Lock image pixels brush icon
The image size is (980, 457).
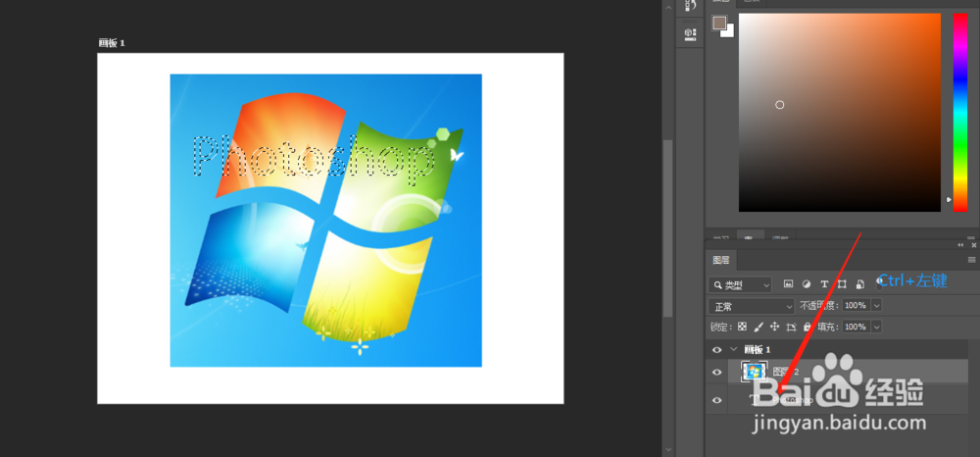pyautogui.click(x=759, y=327)
